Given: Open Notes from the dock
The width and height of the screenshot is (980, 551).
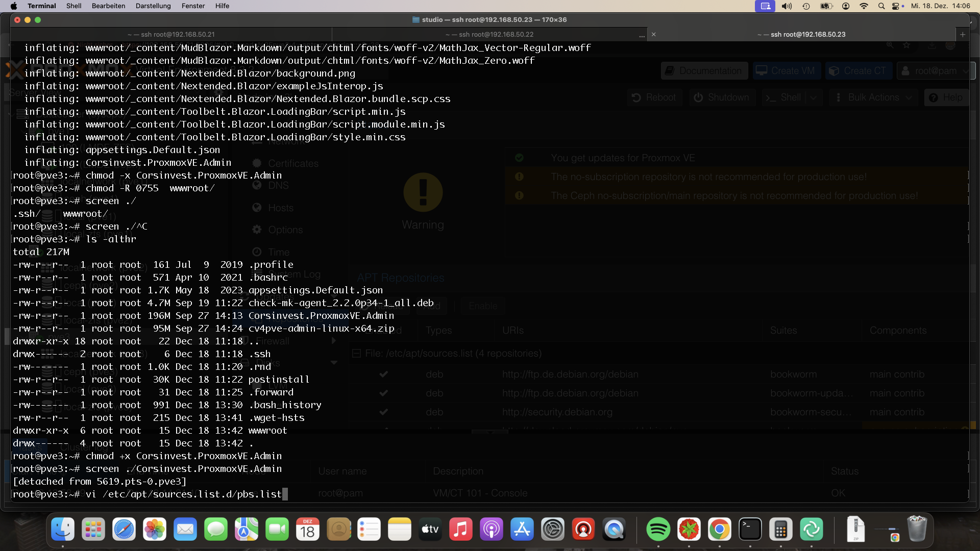Looking at the screenshot, I should (x=400, y=530).
